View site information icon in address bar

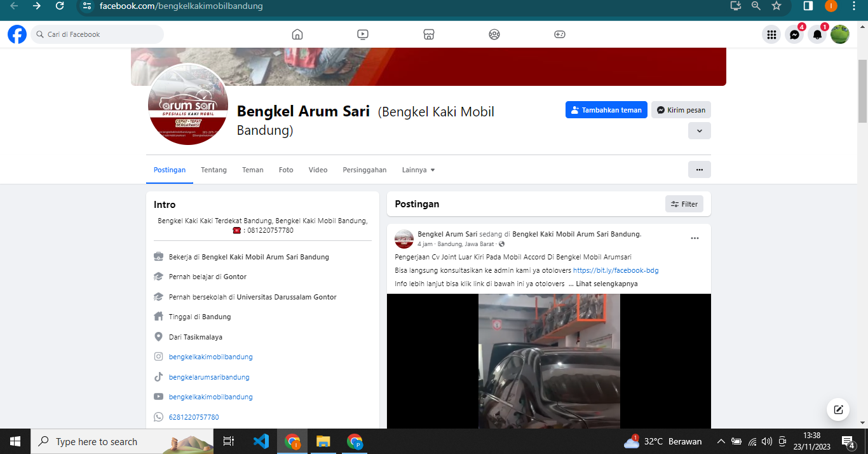click(88, 6)
